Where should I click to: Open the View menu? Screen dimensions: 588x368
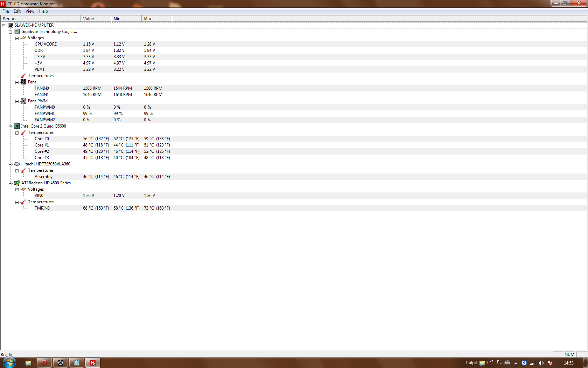30,11
